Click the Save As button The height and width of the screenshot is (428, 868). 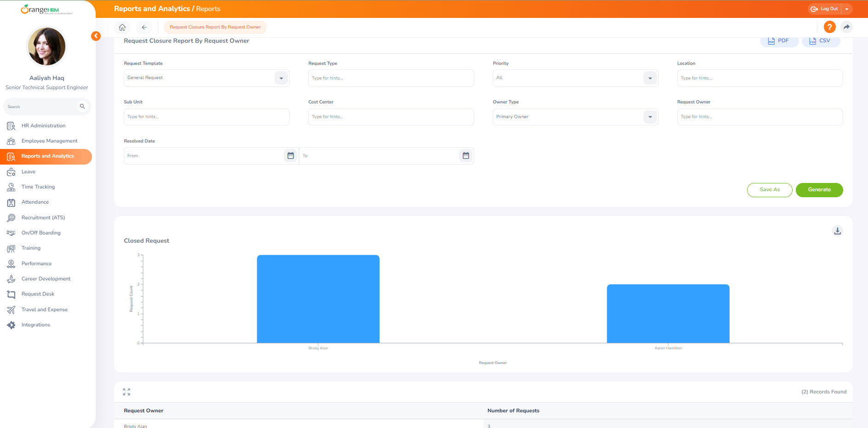point(770,190)
